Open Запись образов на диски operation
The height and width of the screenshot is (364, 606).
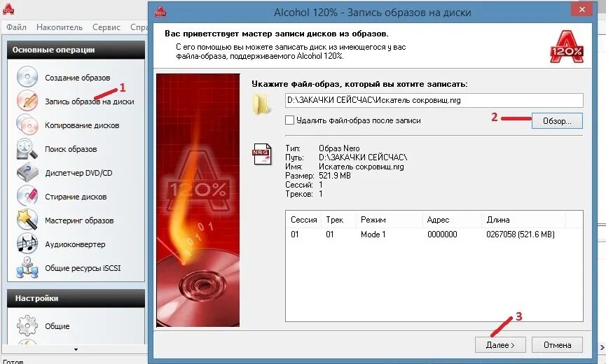89,101
